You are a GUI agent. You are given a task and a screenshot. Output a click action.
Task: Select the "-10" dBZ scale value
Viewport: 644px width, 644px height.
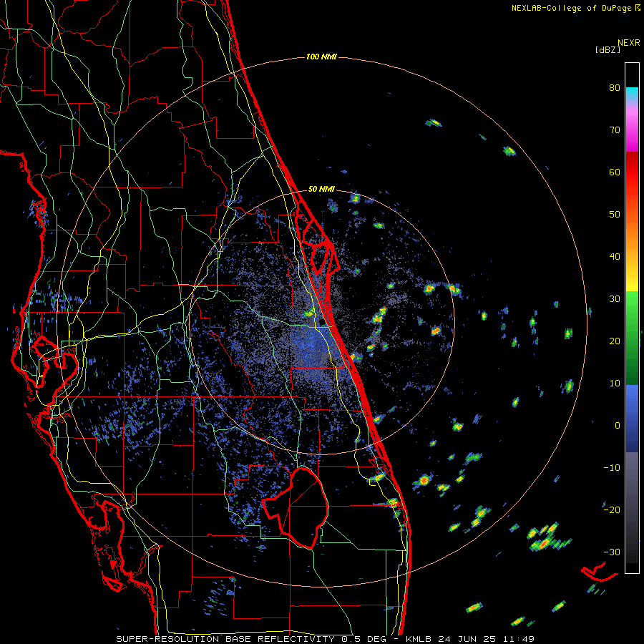point(612,467)
